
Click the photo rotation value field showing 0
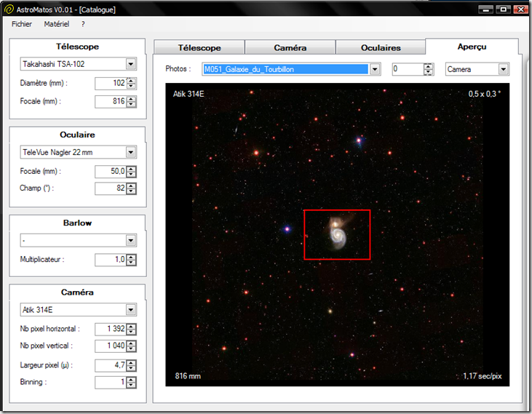(x=408, y=69)
